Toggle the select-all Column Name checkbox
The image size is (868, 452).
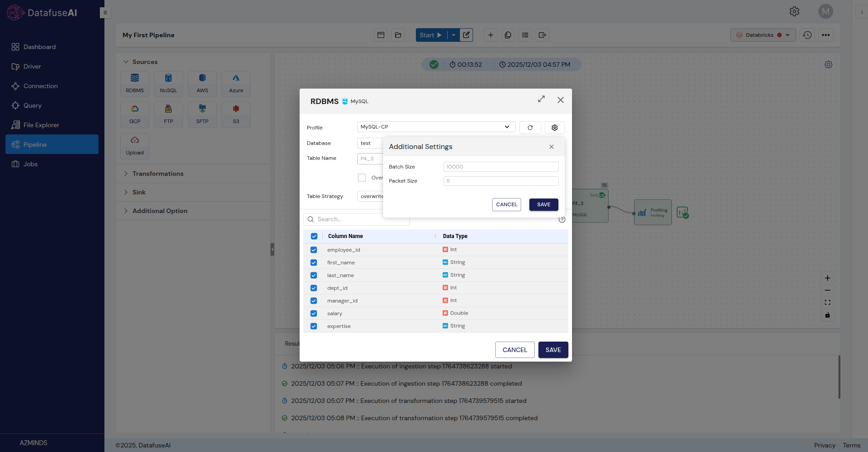(314, 236)
